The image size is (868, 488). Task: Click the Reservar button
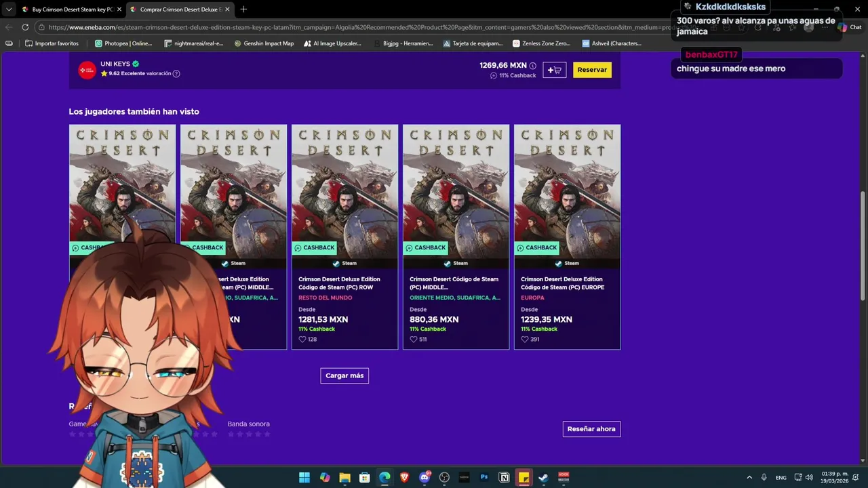click(x=592, y=70)
